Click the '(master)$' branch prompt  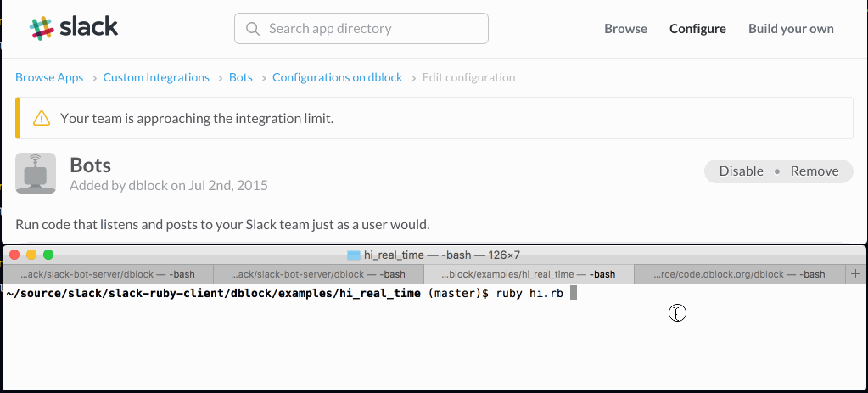click(459, 294)
